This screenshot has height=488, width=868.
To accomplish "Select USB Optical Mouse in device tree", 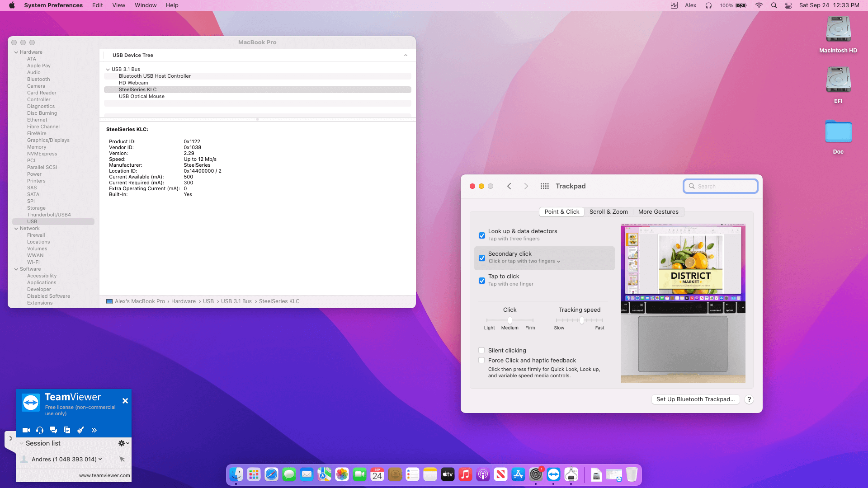I will (x=142, y=96).
